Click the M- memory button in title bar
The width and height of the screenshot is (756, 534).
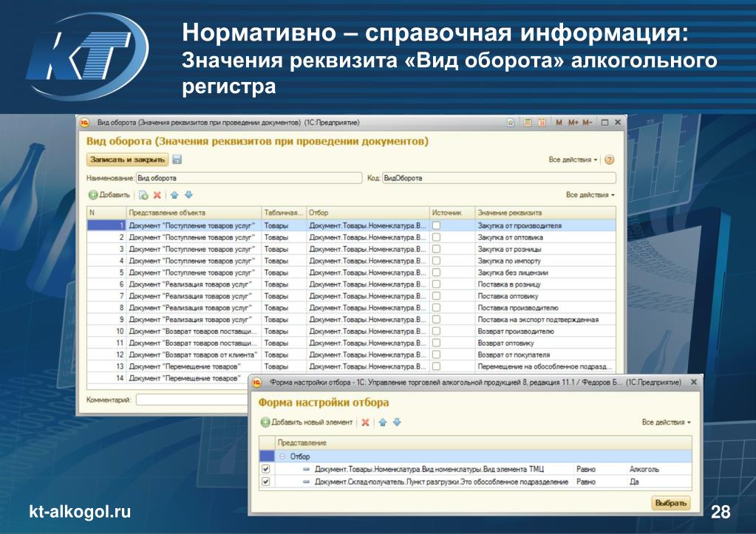pos(587,123)
